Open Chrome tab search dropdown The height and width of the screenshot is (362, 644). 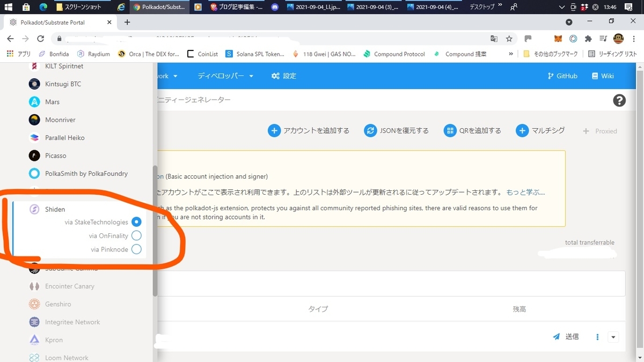[569, 22]
